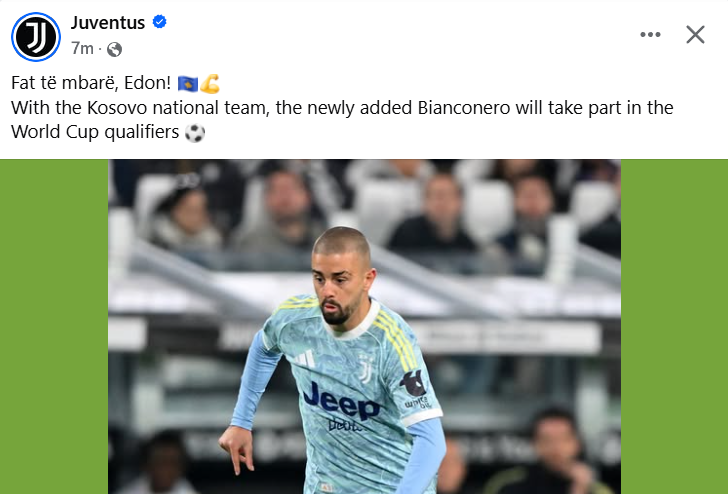728x494 pixels.
Task: Open the Juventus profile picture logo
Action: point(36,37)
